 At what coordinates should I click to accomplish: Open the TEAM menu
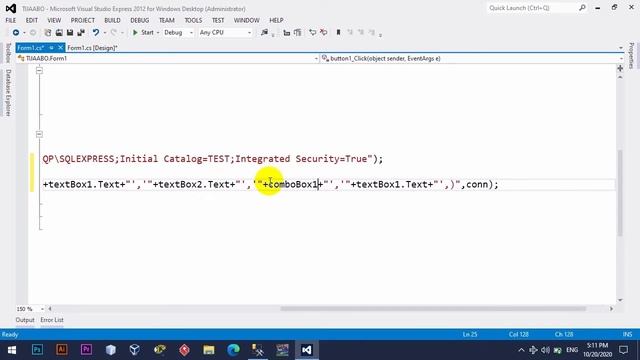click(167, 20)
